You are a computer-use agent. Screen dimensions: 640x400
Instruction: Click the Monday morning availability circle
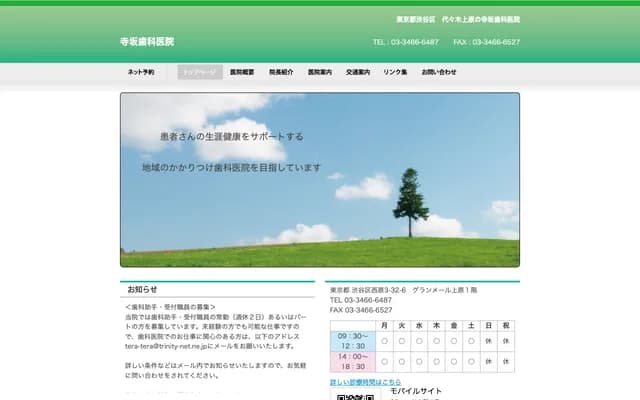(385, 341)
